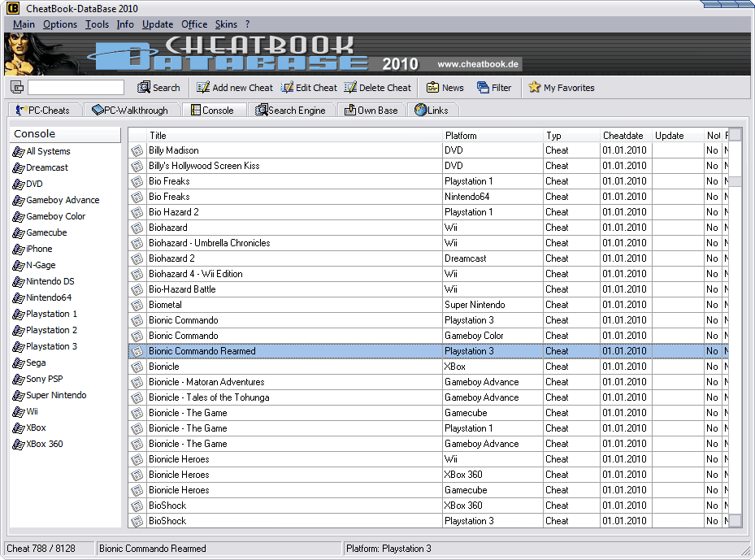Click the scroll up arrow of list
The image size is (755, 560).
point(735,135)
